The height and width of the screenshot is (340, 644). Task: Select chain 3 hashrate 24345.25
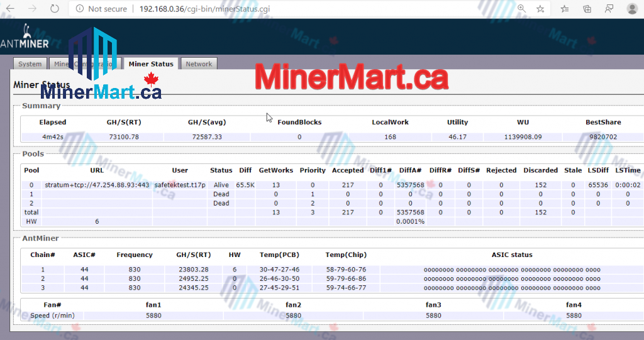194,287
